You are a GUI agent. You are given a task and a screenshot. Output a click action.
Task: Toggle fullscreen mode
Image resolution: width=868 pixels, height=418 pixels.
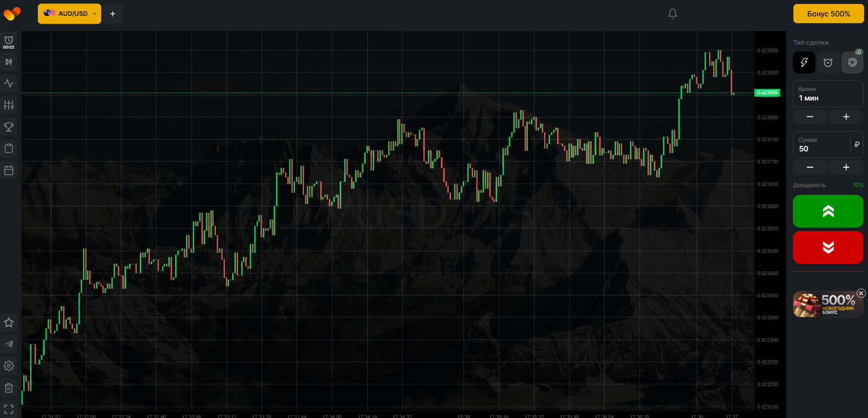[x=8, y=408]
